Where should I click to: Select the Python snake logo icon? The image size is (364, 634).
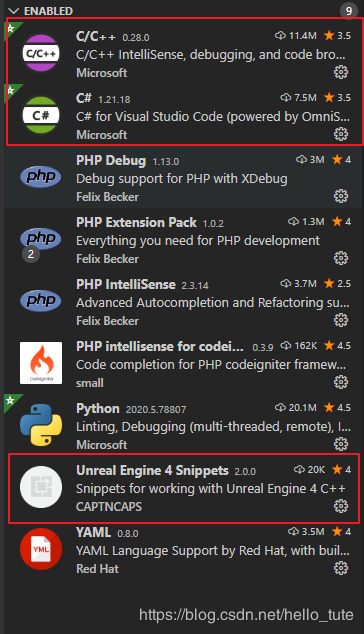(x=41, y=425)
